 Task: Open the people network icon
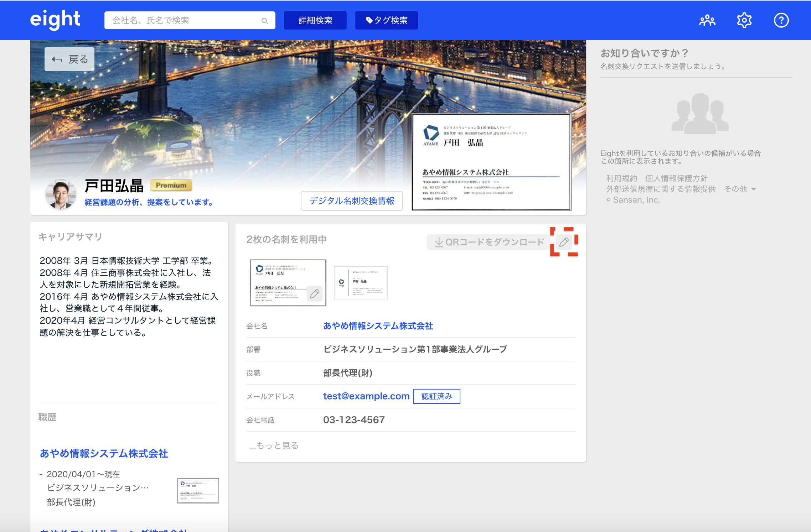coord(707,20)
